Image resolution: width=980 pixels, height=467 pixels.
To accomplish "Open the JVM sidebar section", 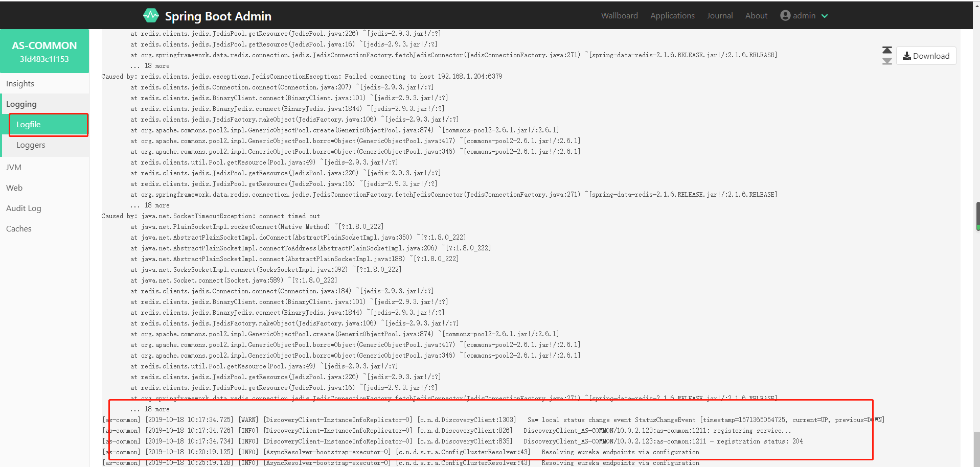I will tap(44, 167).
